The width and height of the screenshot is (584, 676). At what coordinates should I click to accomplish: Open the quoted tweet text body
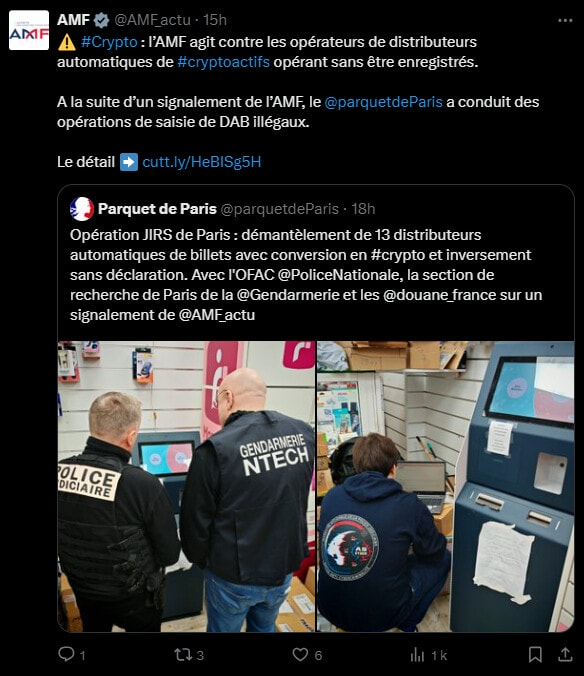pyautogui.click(x=306, y=275)
